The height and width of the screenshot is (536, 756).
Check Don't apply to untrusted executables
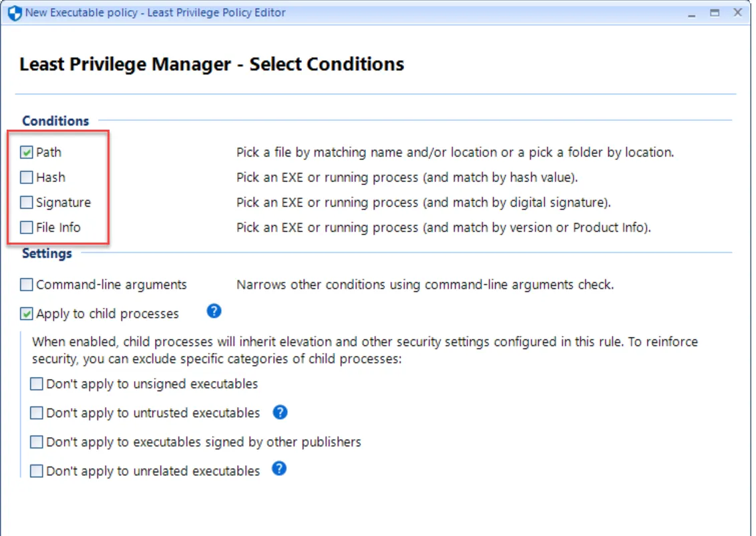37,412
